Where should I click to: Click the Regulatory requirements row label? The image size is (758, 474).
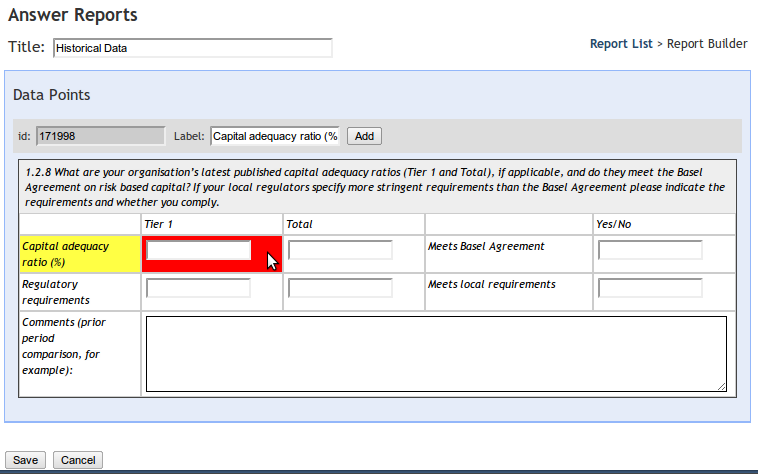pos(56,292)
